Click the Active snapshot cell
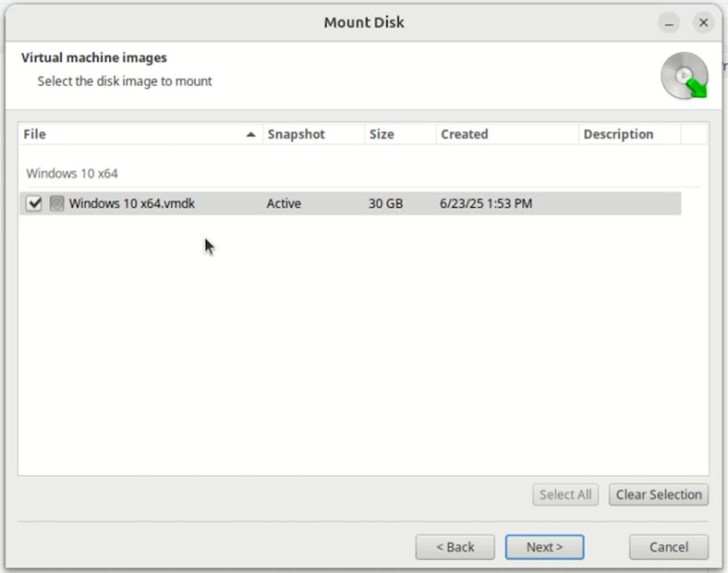Screen dimensions: 728x573 tap(284, 203)
